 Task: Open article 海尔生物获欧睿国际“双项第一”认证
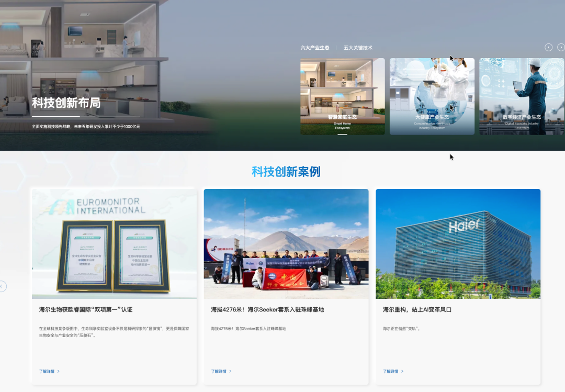click(86, 309)
